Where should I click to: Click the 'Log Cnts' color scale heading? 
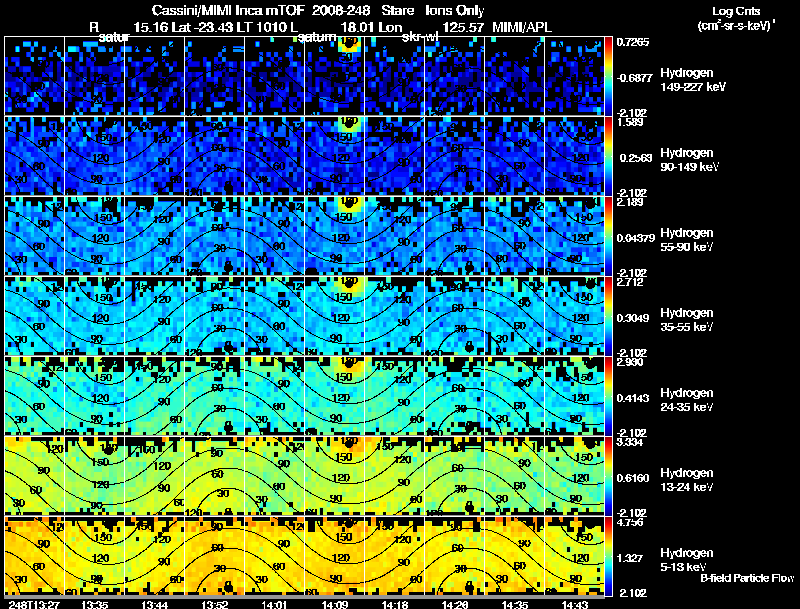tap(736, 11)
